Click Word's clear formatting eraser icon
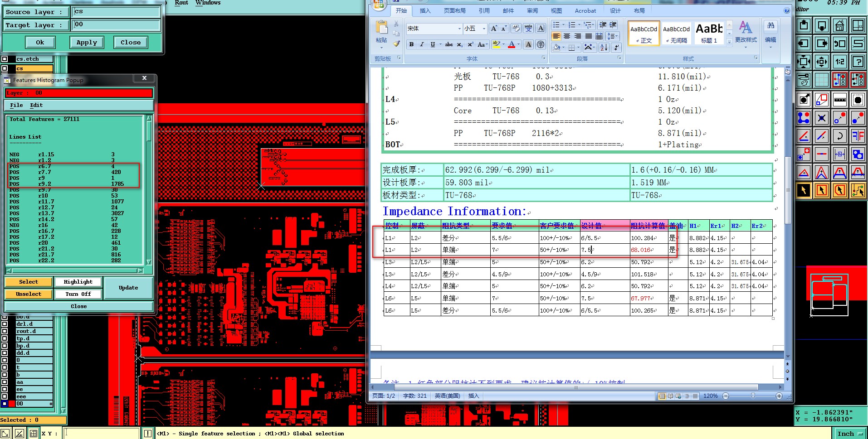The image size is (868, 439). (516, 28)
